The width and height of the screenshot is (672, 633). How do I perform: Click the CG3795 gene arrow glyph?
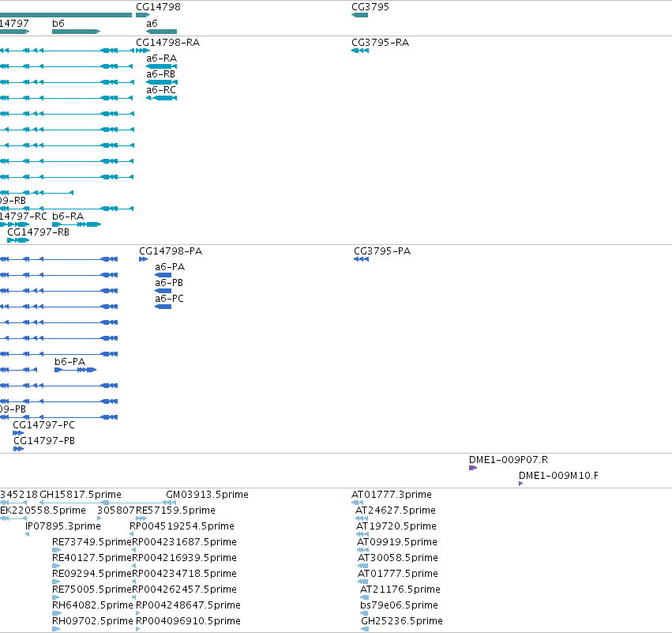tap(359, 15)
